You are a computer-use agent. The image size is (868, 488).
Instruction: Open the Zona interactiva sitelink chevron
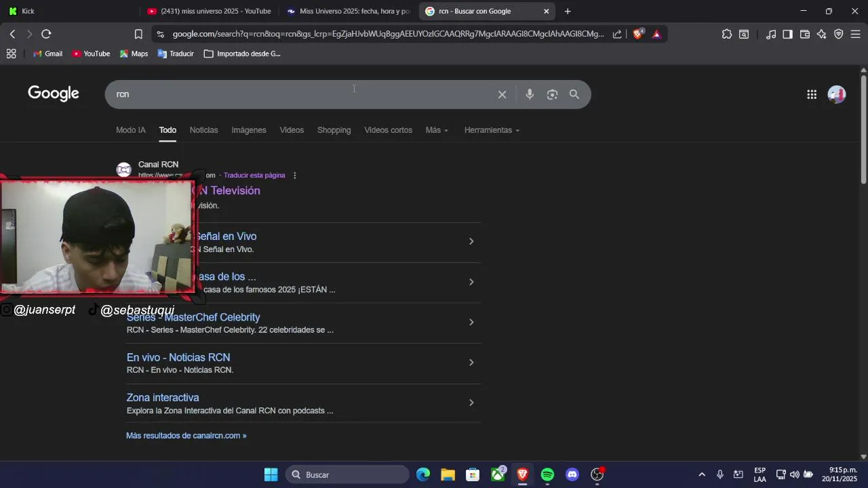click(x=471, y=403)
